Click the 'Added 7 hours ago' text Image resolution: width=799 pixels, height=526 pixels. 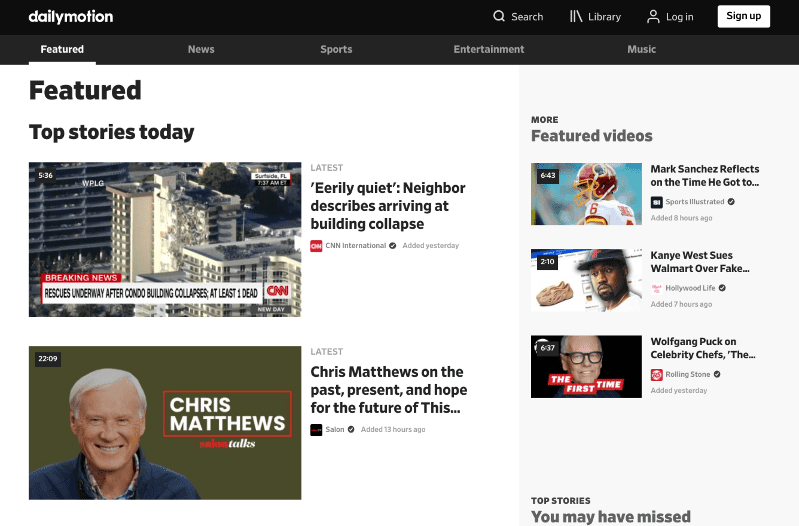click(x=681, y=304)
